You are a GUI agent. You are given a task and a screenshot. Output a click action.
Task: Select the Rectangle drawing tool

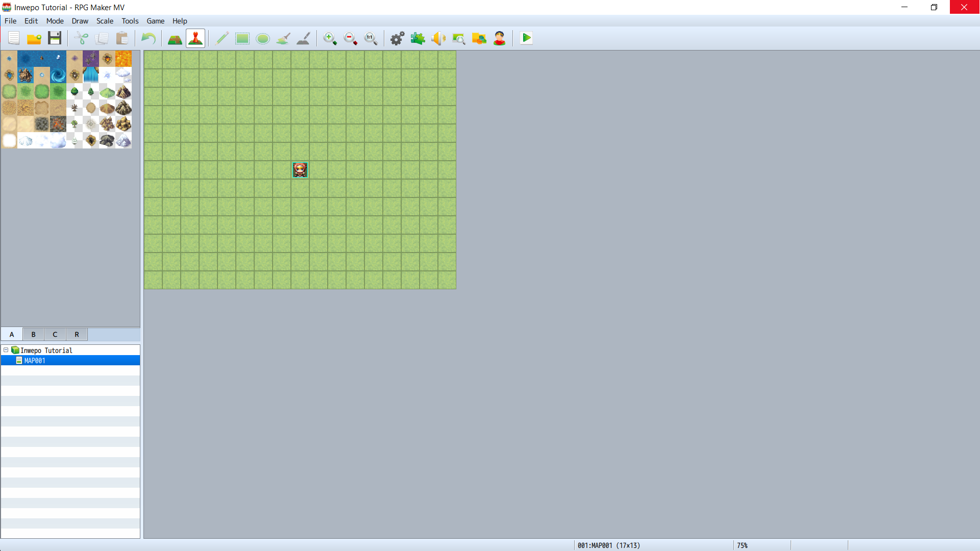(242, 39)
